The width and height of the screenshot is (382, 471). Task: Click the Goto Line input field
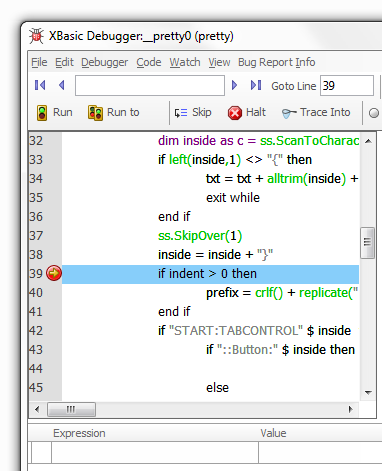[347, 86]
